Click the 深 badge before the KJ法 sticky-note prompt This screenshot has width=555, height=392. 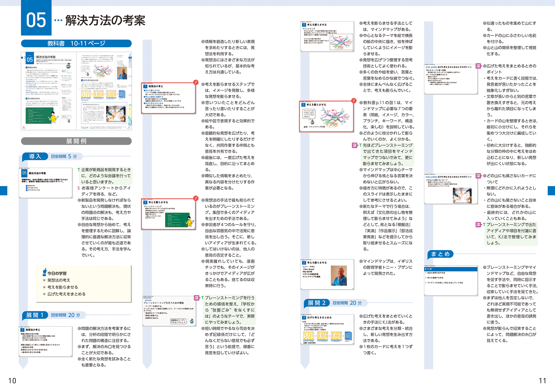(478, 225)
